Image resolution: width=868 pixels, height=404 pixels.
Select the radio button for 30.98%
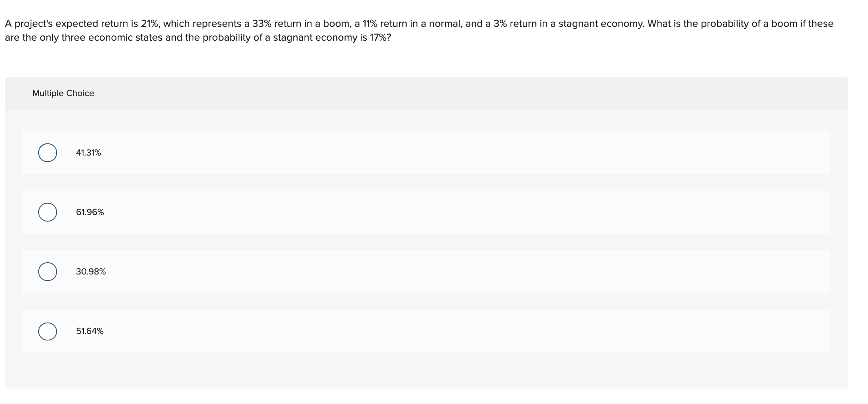[47, 271]
